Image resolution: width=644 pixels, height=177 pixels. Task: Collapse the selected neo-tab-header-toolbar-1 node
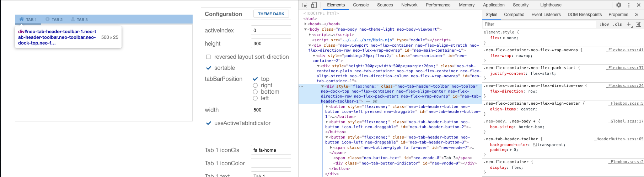322,87
